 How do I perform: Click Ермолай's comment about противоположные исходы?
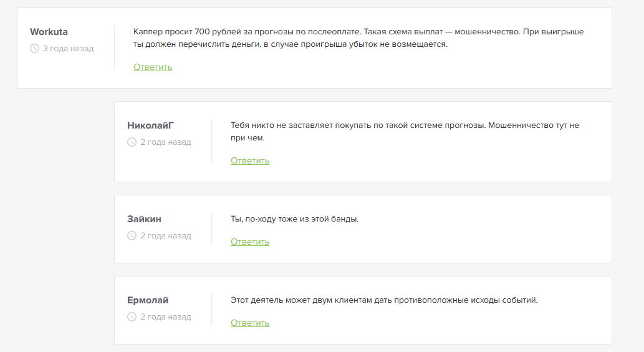pyautogui.click(x=384, y=300)
